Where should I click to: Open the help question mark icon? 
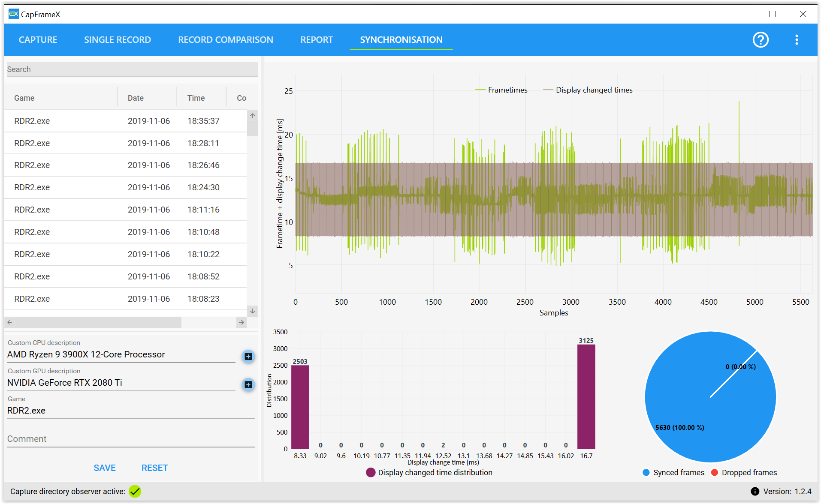[x=761, y=40]
